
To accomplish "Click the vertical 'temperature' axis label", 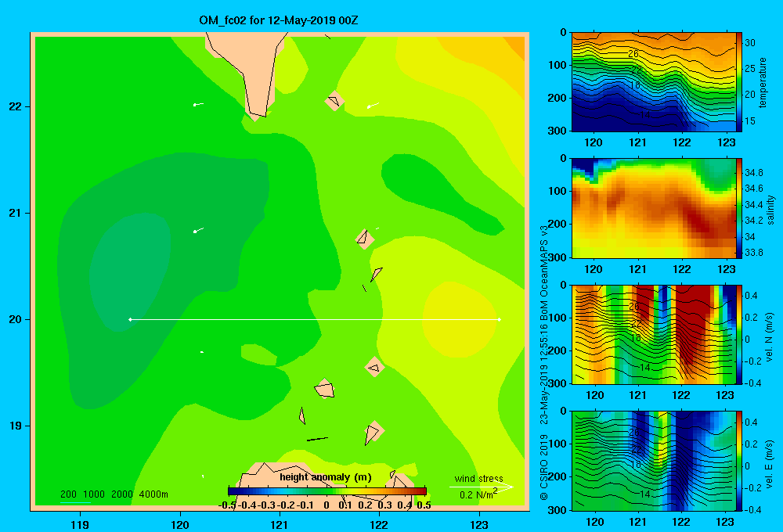I will (763, 82).
